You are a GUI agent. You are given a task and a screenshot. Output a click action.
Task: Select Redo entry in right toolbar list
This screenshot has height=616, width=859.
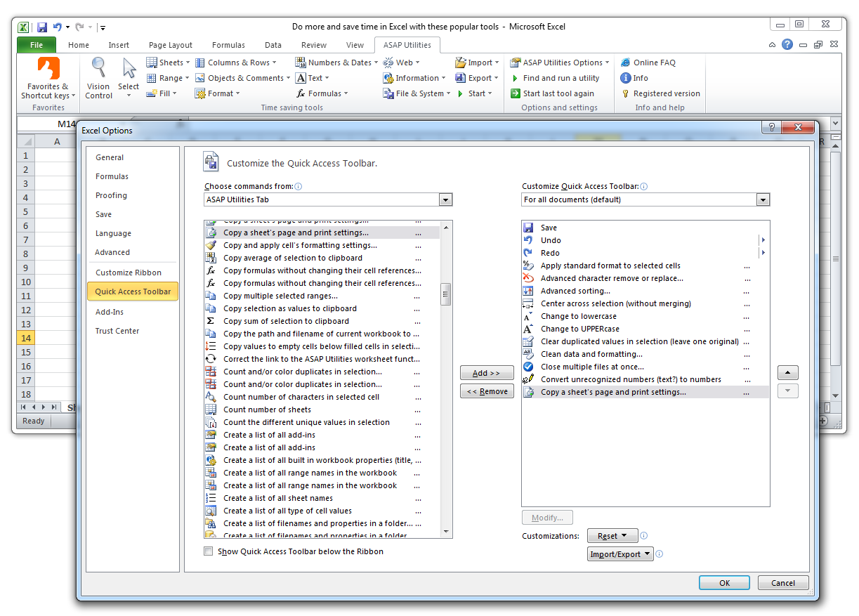click(645, 253)
